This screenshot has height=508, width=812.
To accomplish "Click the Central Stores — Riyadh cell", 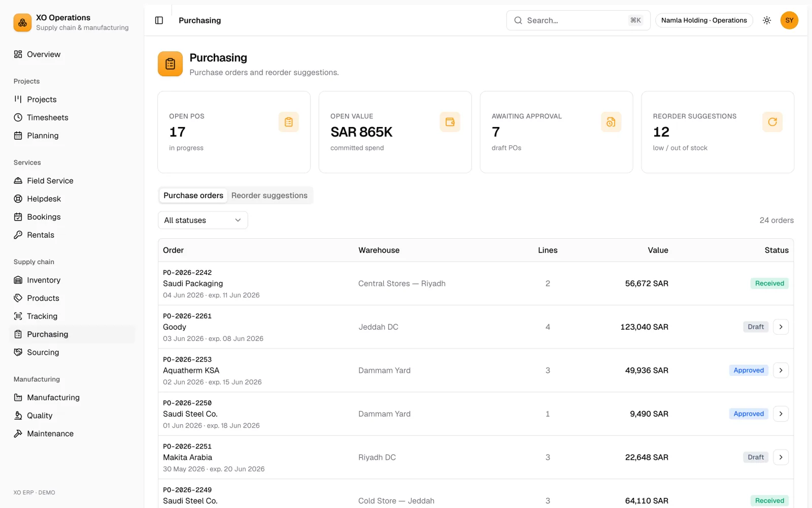I will tap(402, 283).
